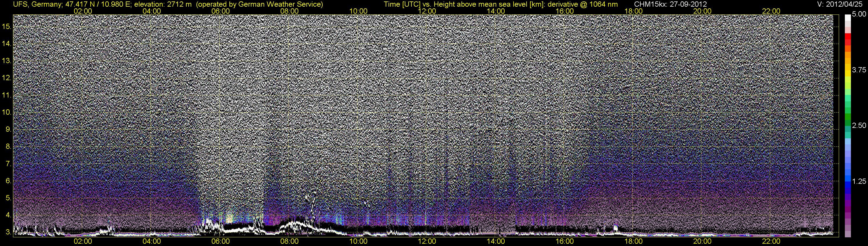
Task: Click the 06:00 label on the top time axis
Action: coord(221,11)
